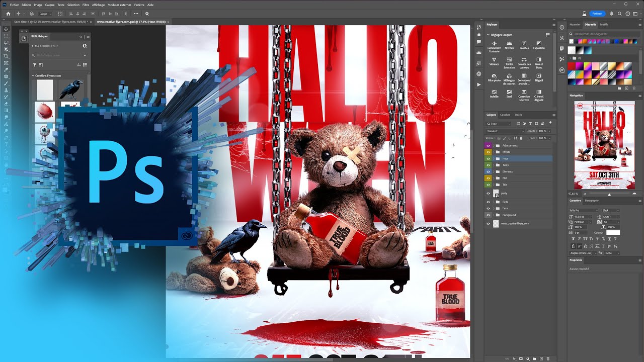
Task: Open the Filtre menu
Action: (86, 5)
